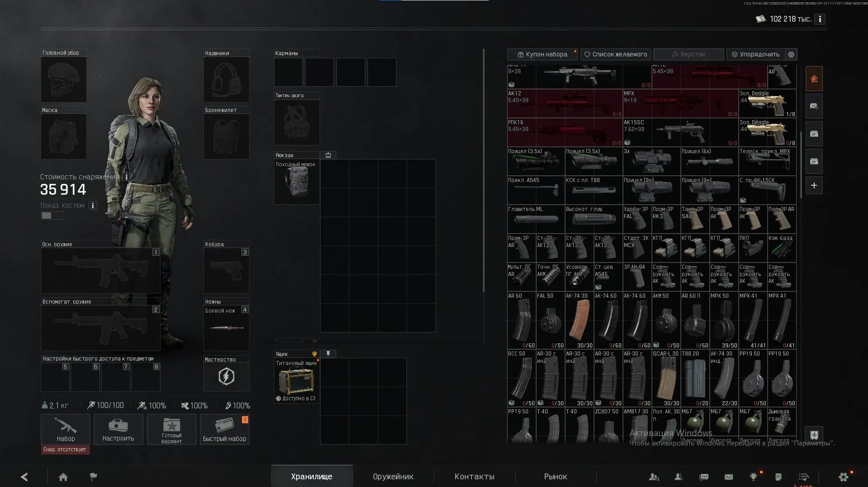The image size is (868, 487).
Task: Select the timed storage crate icon in sidebar
Action: [x=814, y=106]
